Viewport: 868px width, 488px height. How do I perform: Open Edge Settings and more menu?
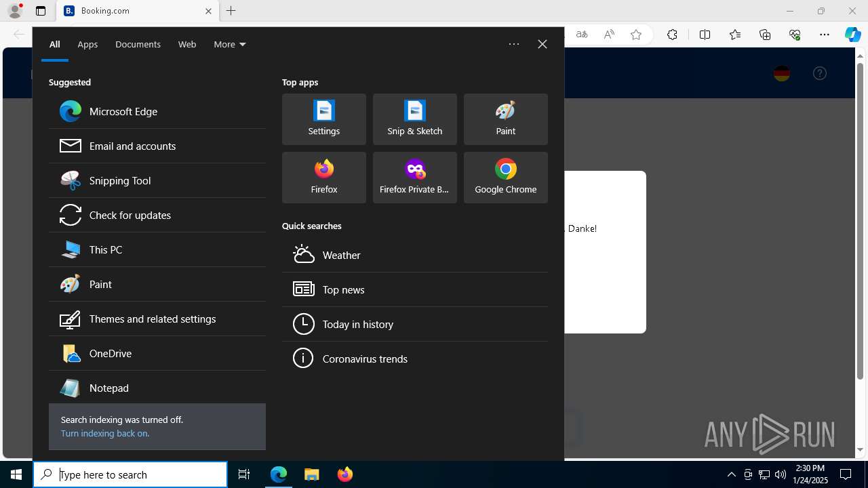click(x=825, y=35)
